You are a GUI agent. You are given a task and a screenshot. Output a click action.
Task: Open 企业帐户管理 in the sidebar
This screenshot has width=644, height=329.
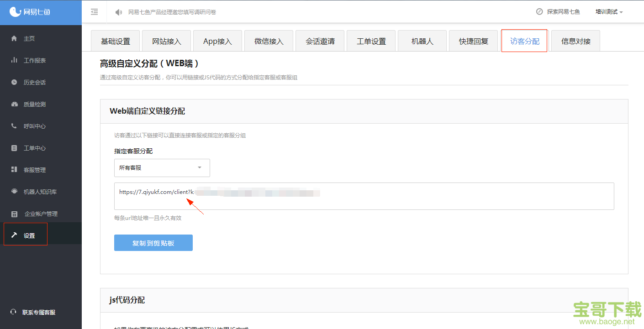coord(41,214)
